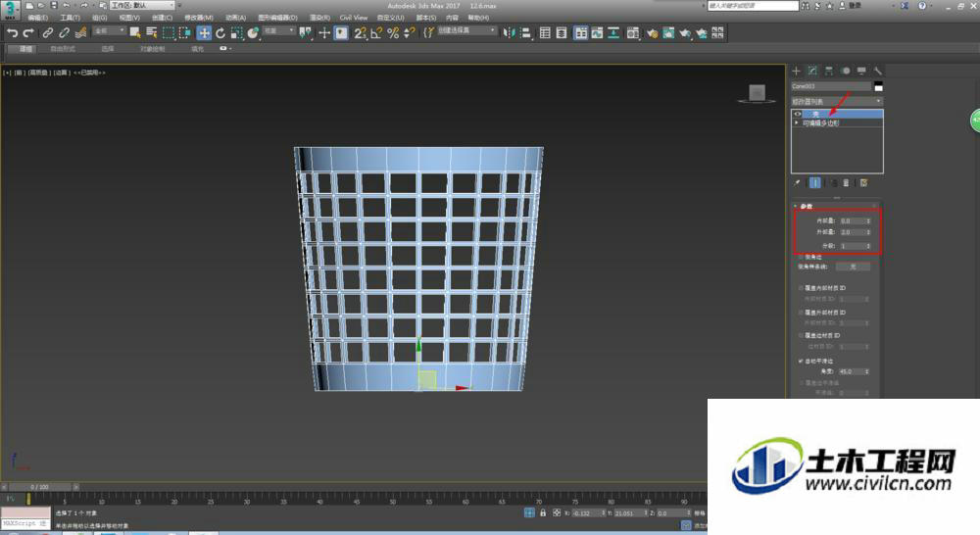Image resolution: width=980 pixels, height=535 pixels.
Task: Toggle the Spinner Snap button
Action: [410, 33]
